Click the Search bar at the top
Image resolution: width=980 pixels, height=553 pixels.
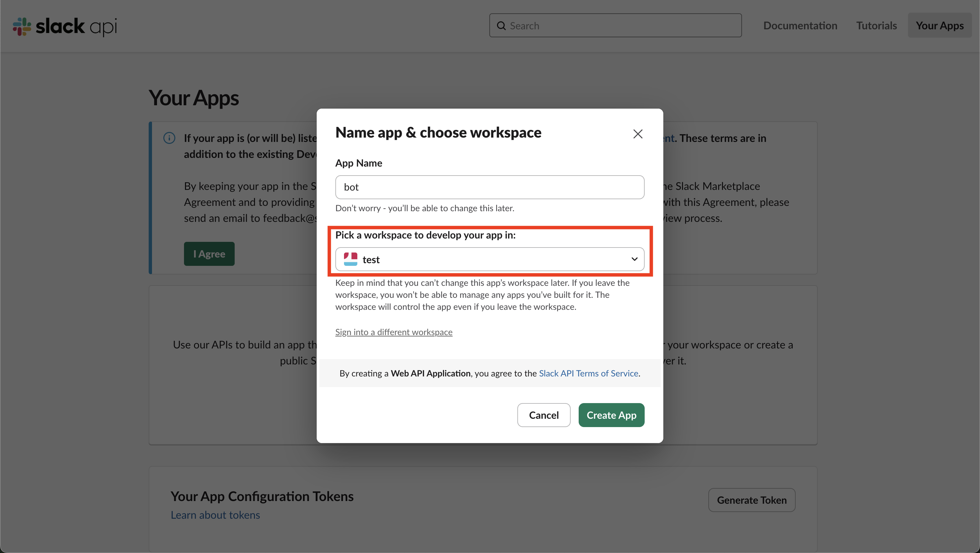[615, 25]
